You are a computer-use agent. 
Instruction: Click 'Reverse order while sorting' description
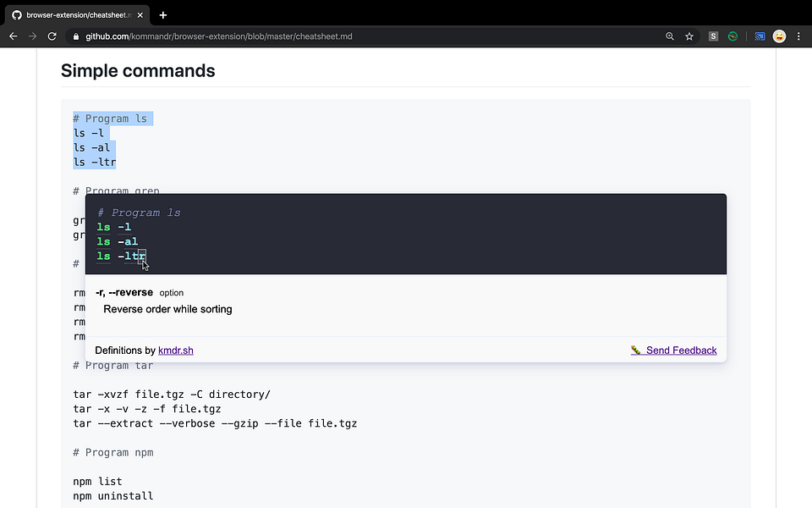point(167,309)
